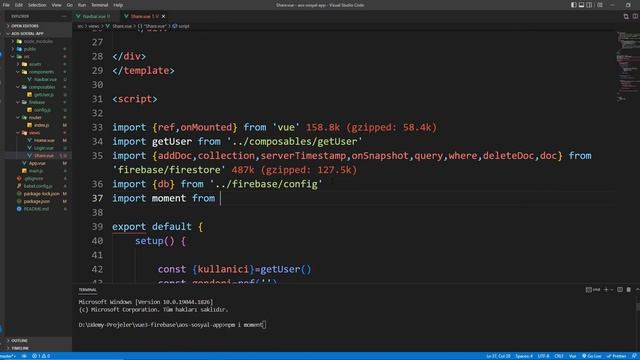This screenshot has width=640, height=360.
Task: Expand the public folder
Action: [x=29, y=49]
